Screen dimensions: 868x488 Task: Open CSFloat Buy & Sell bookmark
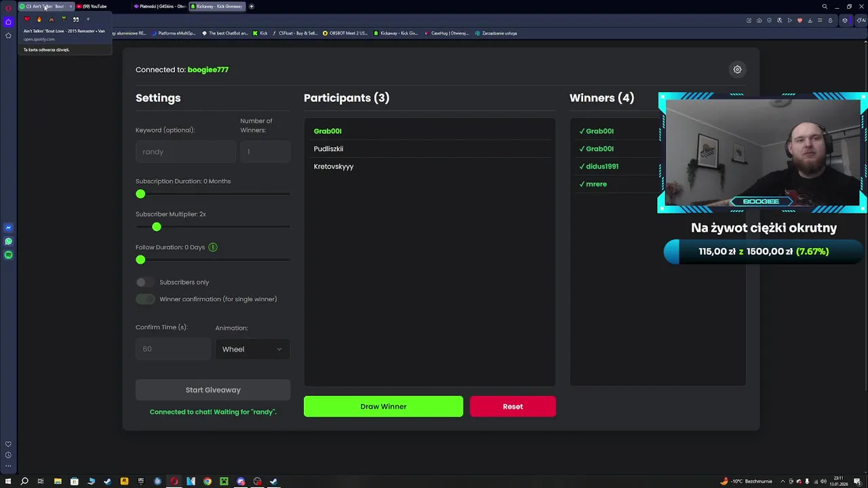(x=294, y=33)
